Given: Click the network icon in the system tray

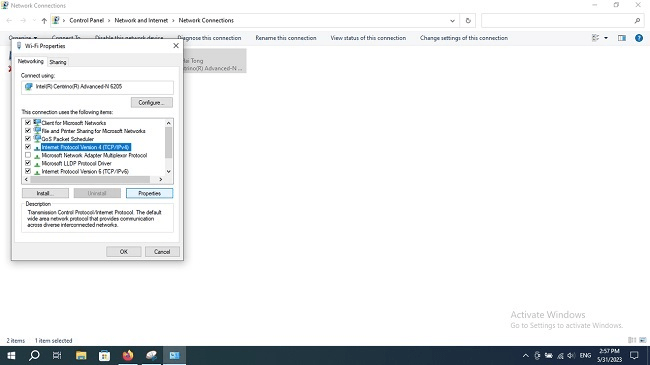Looking at the screenshot, I should click(x=560, y=355).
